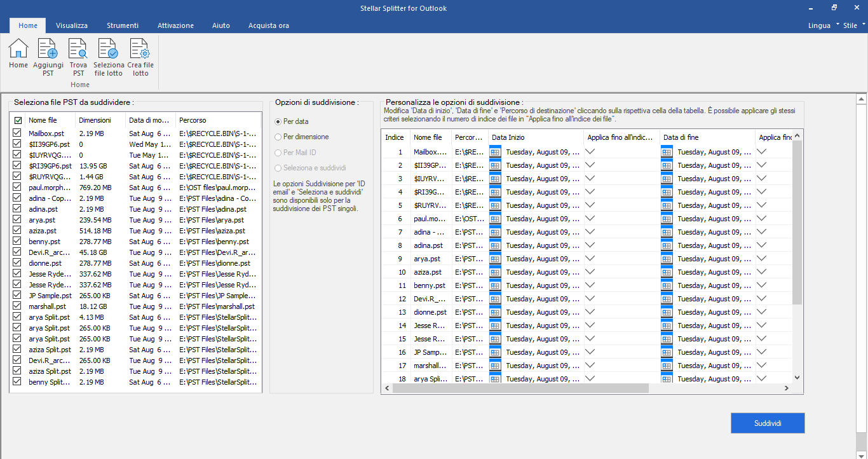868x459 pixels.
Task: Click the Home ribbon icon
Action: (x=18, y=53)
